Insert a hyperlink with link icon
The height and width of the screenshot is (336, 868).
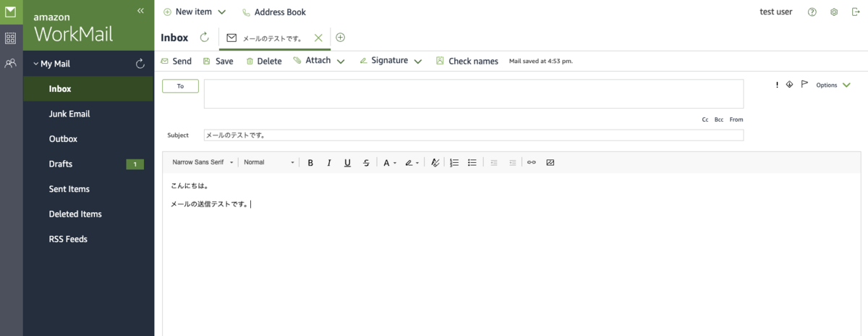tap(532, 163)
